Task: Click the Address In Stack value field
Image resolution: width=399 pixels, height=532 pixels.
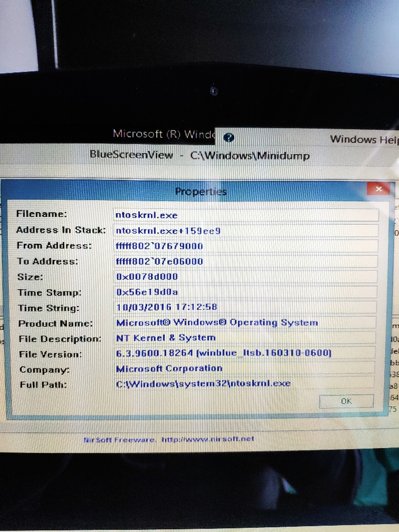Action: tap(245, 231)
